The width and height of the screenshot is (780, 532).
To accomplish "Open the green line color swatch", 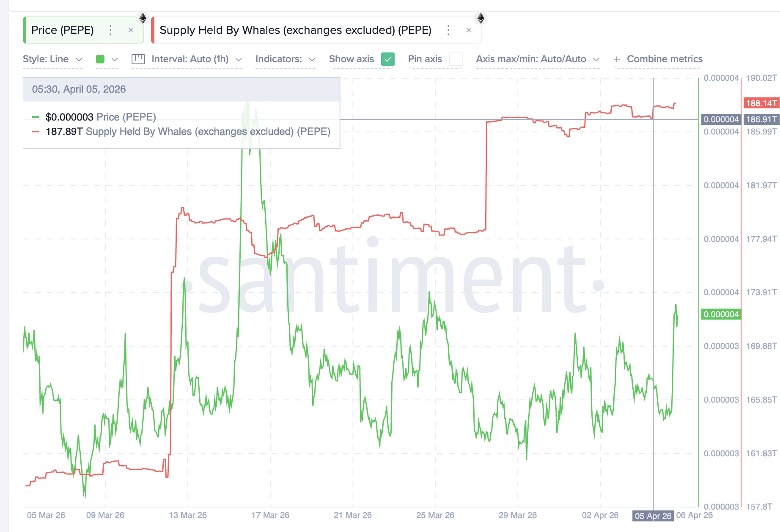I will pyautogui.click(x=101, y=59).
